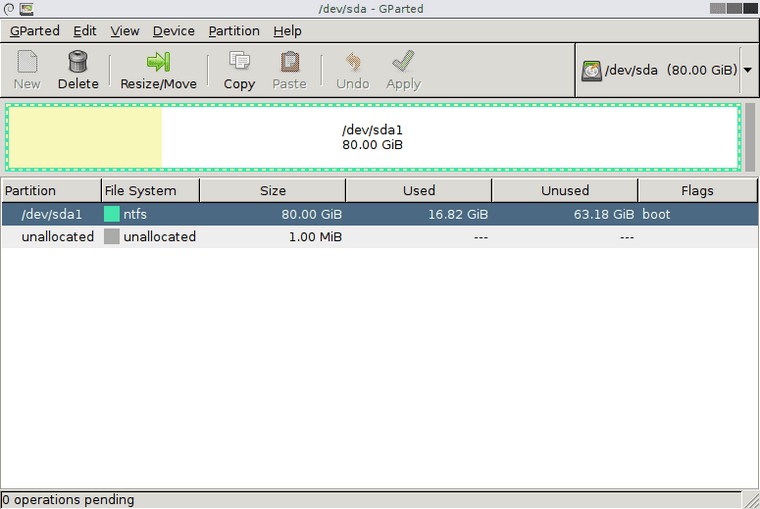Click the Apply checkmark icon
This screenshot has height=509, width=760.
tap(403, 62)
